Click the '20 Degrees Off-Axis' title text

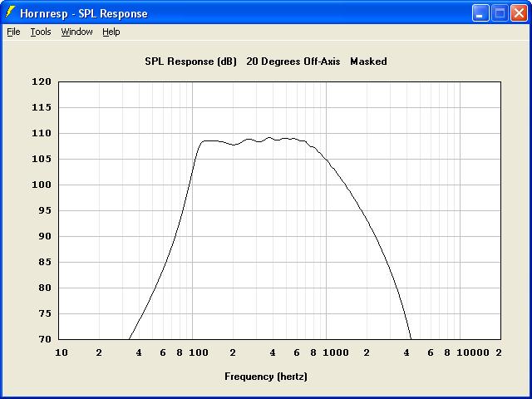coord(293,62)
